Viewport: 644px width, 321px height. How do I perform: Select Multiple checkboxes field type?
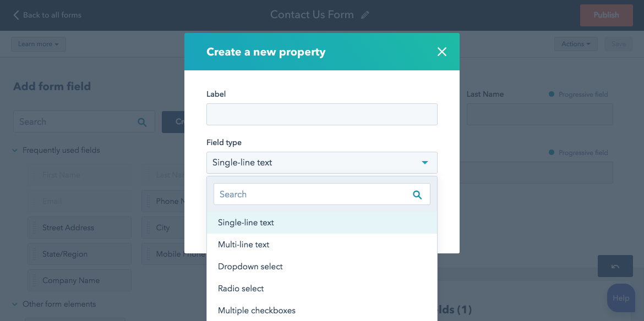click(256, 311)
